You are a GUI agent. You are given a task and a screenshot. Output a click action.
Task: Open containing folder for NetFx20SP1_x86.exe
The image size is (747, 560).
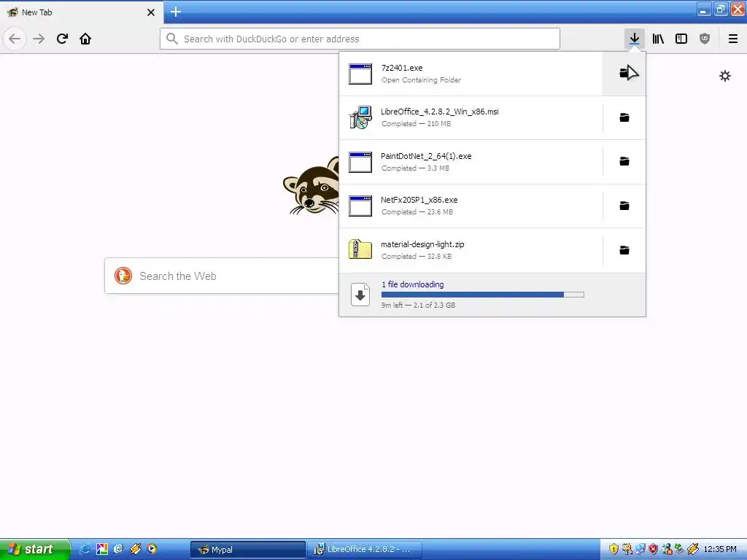coord(624,206)
